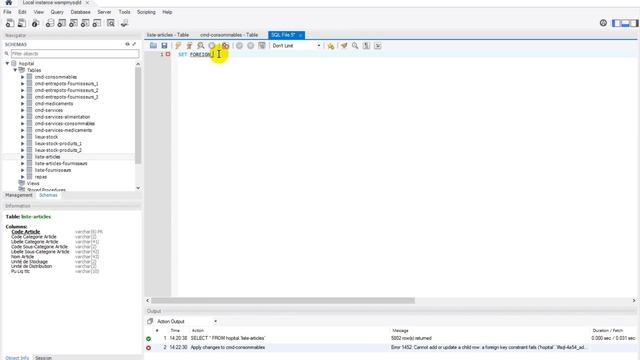Switch to the Session tab
Viewport: 640px width, 360px height.
coord(43,358)
